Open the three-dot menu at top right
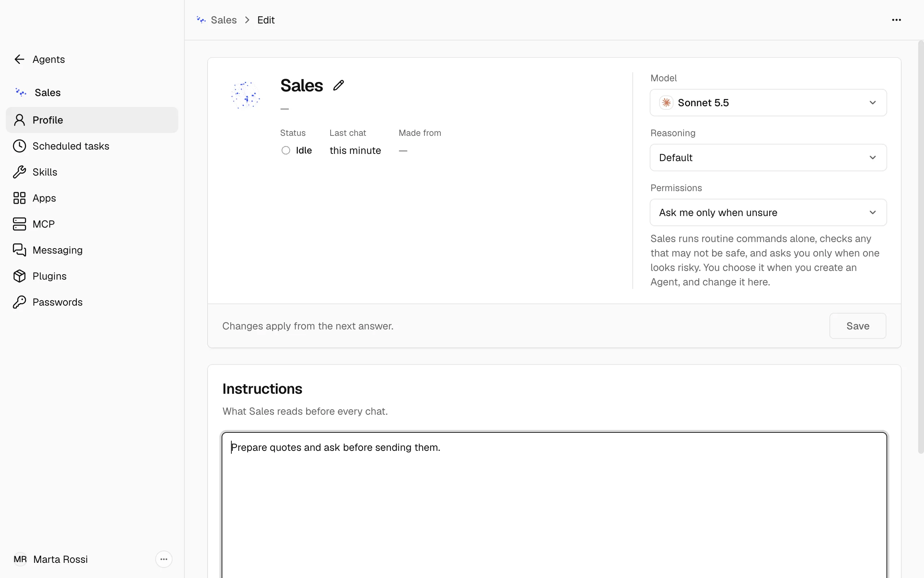The image size is (924, 578). (x=896, y=20)
